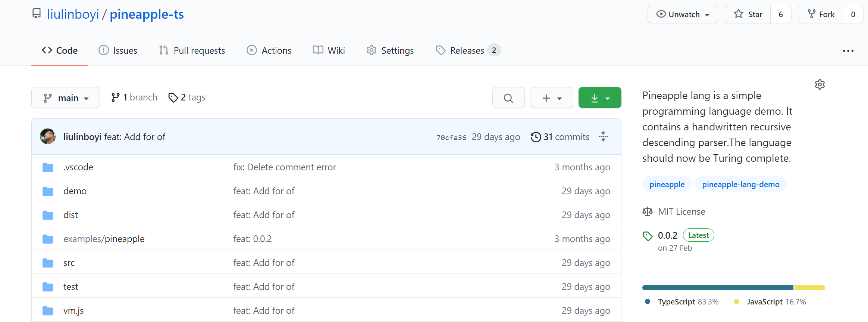The height and width of the screenshot is (322, 868).
Task: Click the search file magnifier button
Action: click(x=508, y=97)
